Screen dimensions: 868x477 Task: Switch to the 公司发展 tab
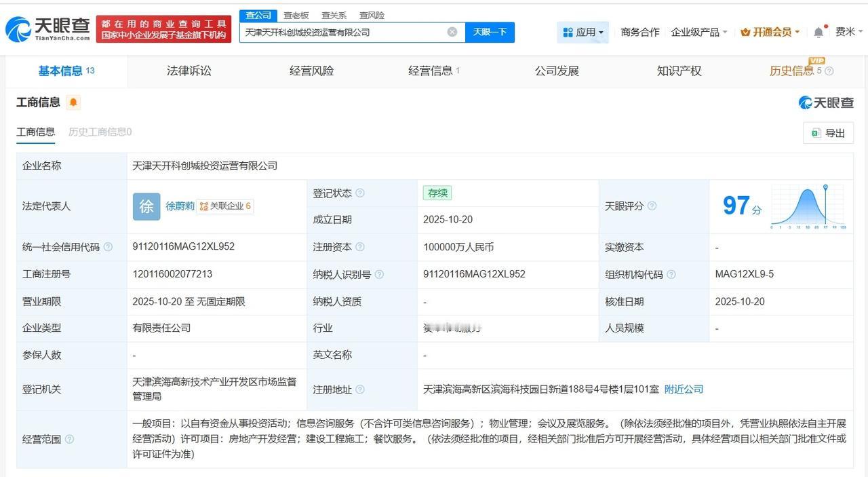(557, 71)
